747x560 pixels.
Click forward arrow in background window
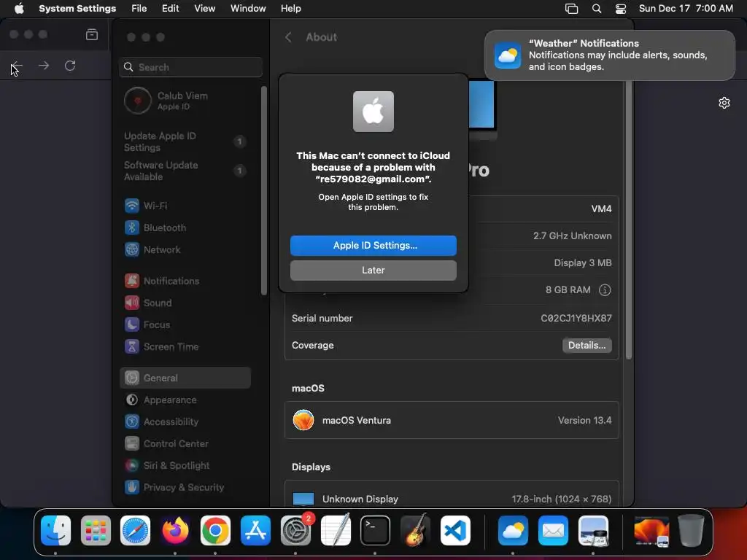pos(43,66)
